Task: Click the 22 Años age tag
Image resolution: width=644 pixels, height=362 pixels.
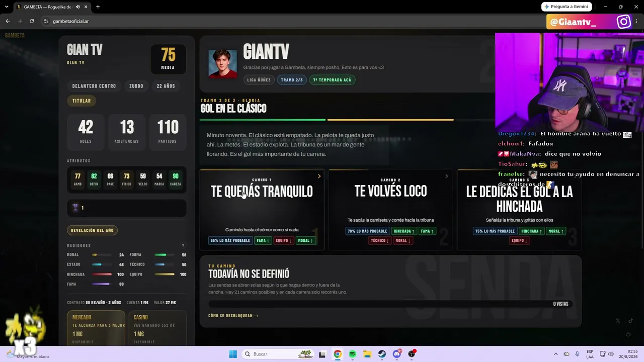Action: [x=166, y=86]
